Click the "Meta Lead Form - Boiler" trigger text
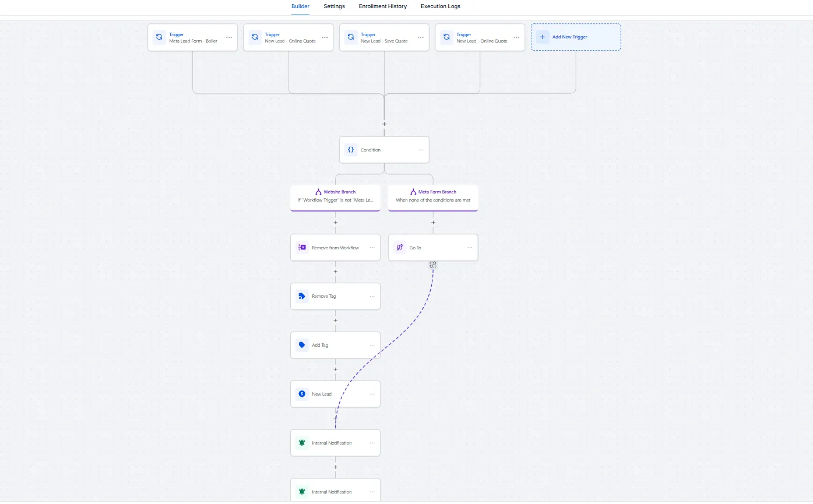The width and height of the screenshot is (813, 504). [x=193, y=41]
